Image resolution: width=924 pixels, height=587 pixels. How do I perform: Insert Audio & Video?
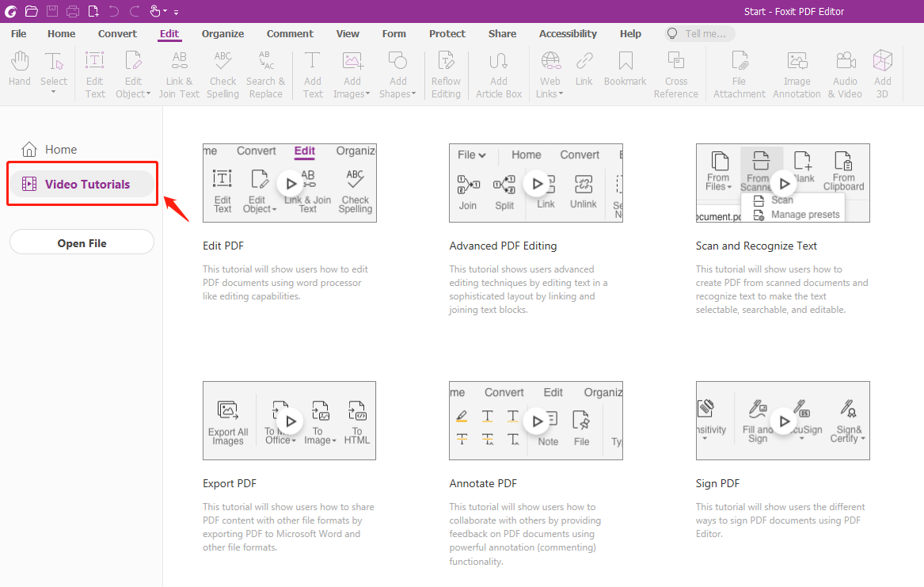(x=845, y=74)
